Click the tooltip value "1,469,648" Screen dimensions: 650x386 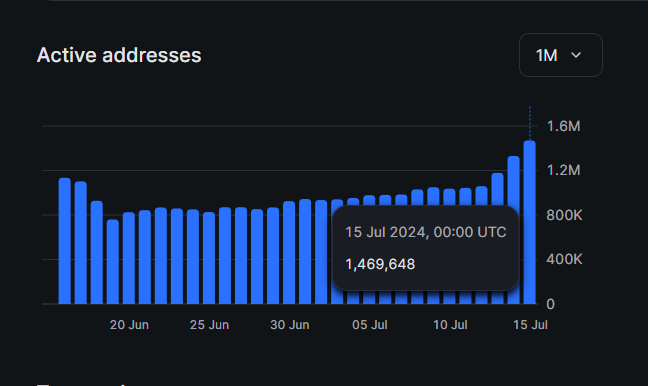[x=380, y=264]
